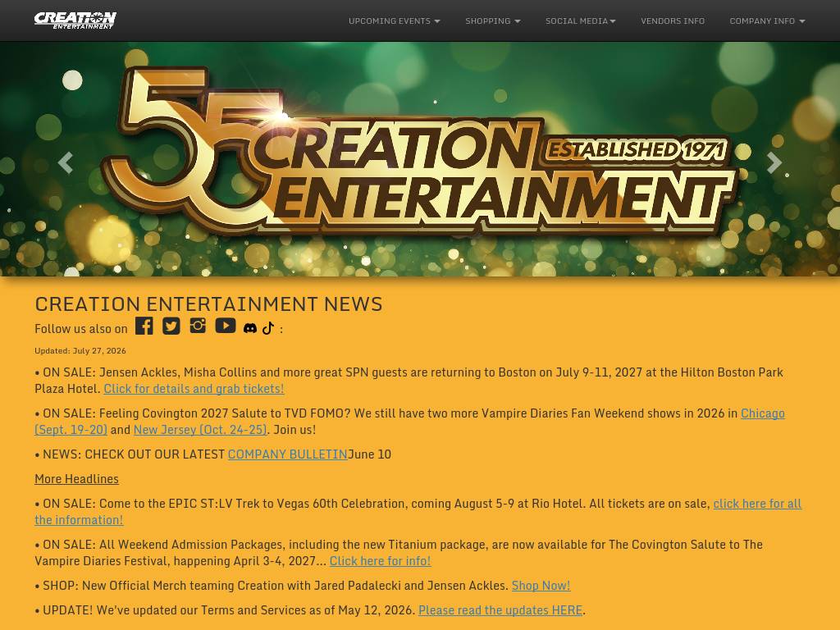Viewport: 840px width, 630px height.
Task: Go to next carousel slide arrow
Action: click(x=774, y=163)
